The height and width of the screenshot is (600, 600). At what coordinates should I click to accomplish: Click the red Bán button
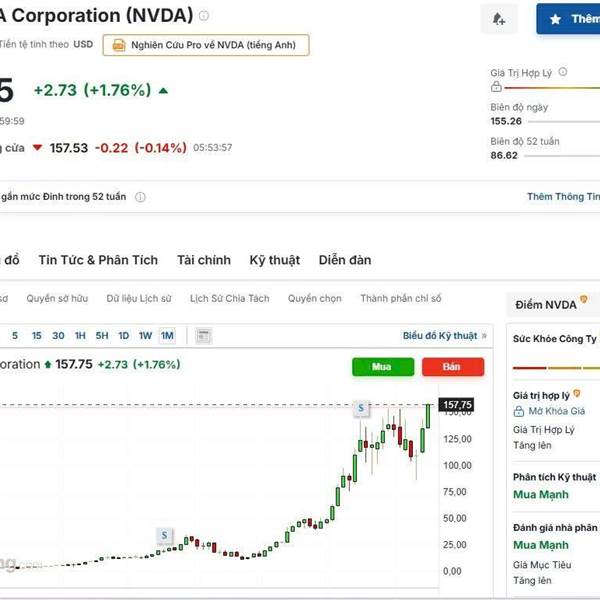(x=453, y=367)
